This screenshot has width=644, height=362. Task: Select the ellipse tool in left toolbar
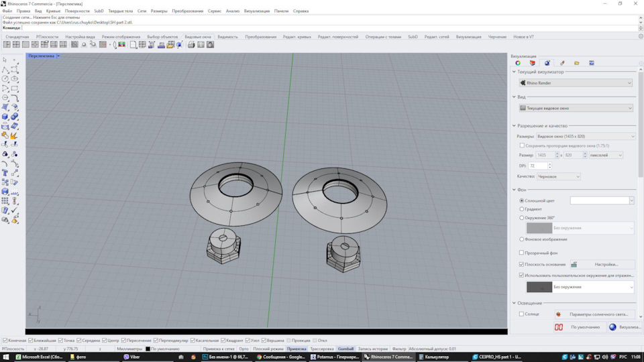(14, 78)
